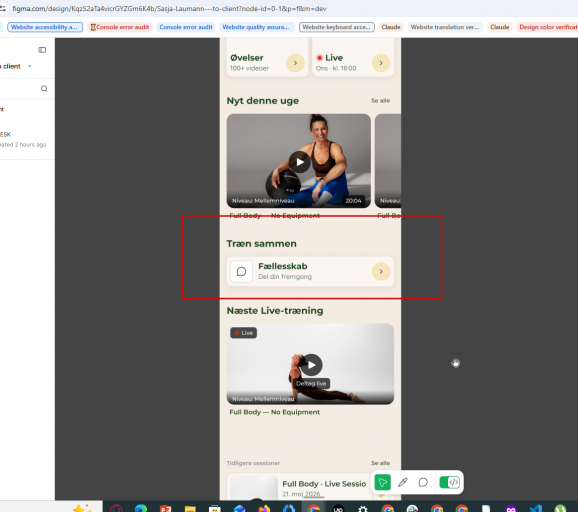Click the Øvelser card title
Image resolution: width=578 pixels, height=512 pixels.
click(247, 58)
